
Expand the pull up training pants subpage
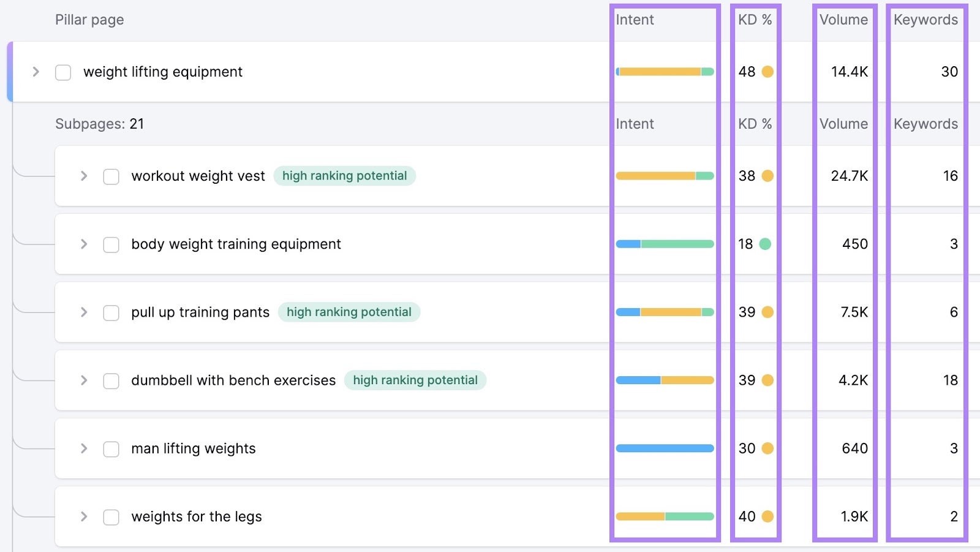pyautogui.click(x=84, y=312)
